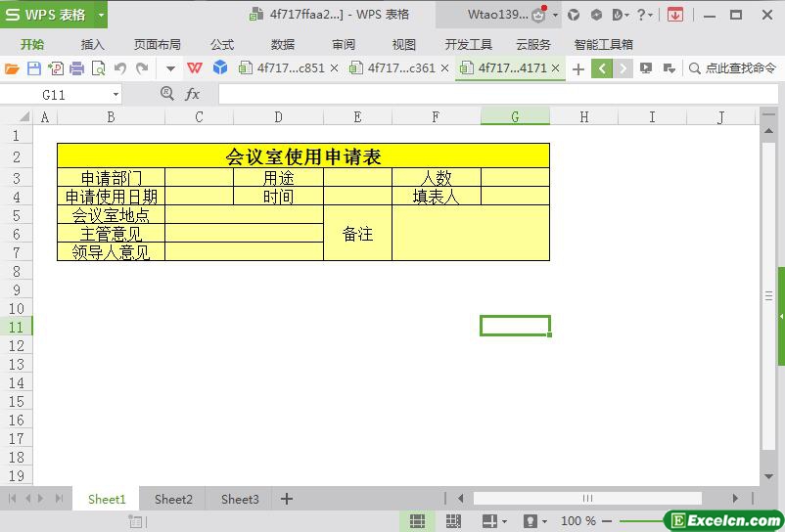Click zoom out minus button
Viewport: 785px width, 532px height.
607,521
